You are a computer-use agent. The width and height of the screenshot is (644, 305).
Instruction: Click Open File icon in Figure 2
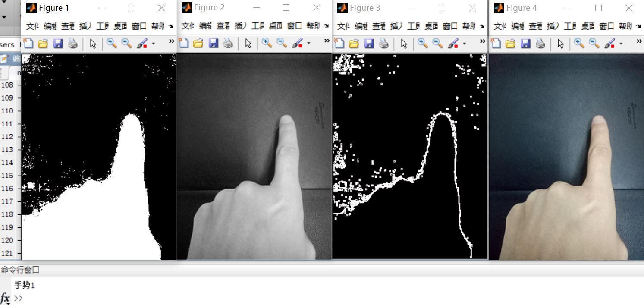[x=198, y=43]
